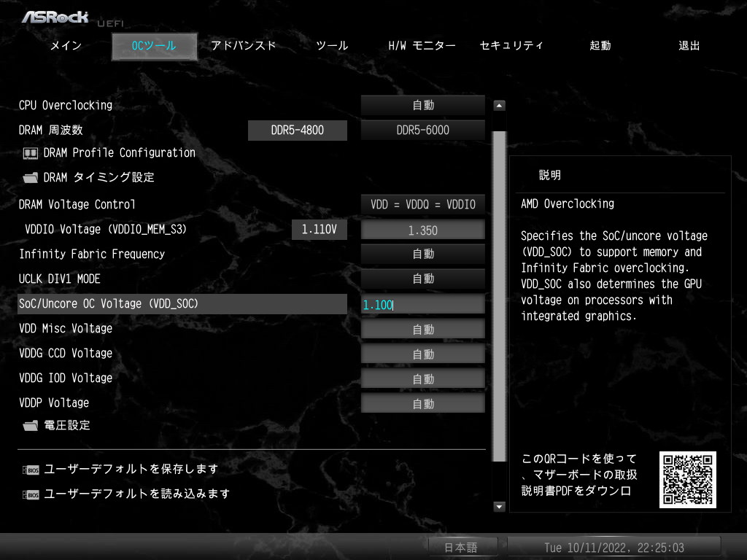Click the SoC/Uncore OC Voltage 1.100 input field
Screen dimensions: 747x560
pyautogui.click(x=423, y=304)
